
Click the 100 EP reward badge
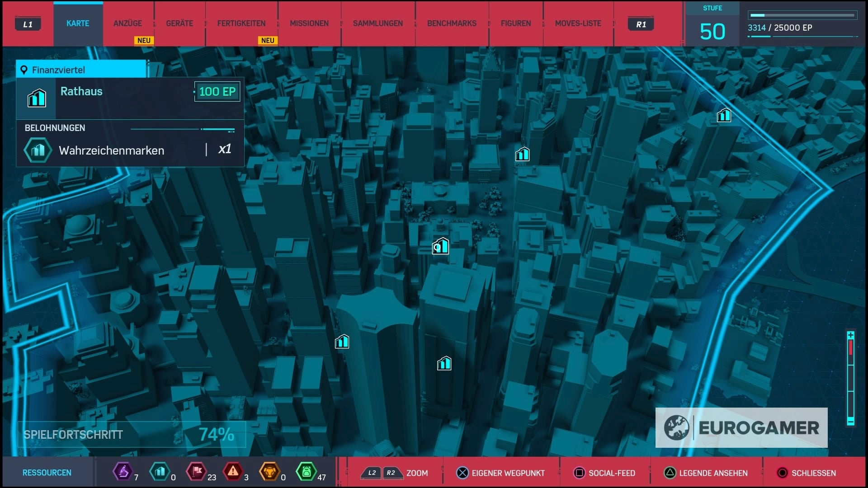click(x=217, y=92)
